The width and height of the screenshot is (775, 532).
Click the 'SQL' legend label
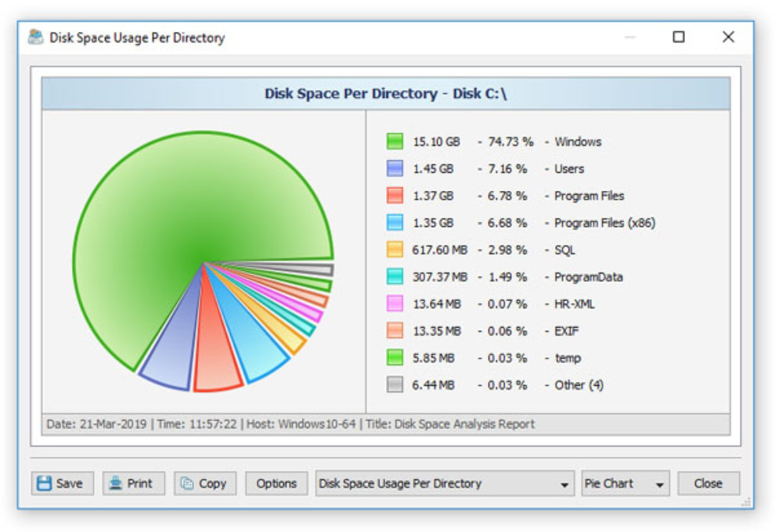coord(564,251)
